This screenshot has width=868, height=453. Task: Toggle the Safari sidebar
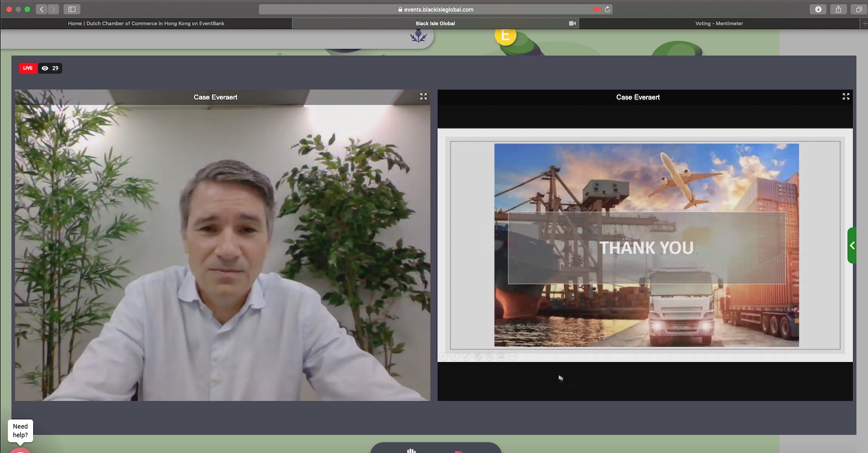[71, 9]
